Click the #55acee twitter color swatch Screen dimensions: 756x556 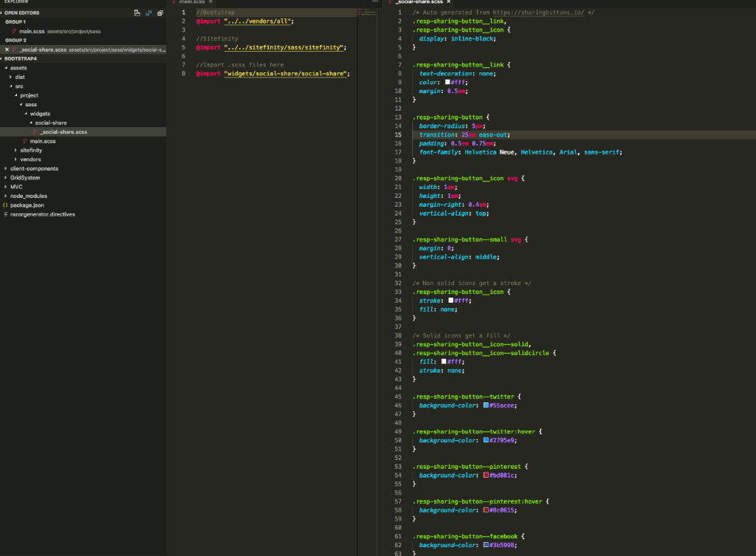[x=487, y=405]
